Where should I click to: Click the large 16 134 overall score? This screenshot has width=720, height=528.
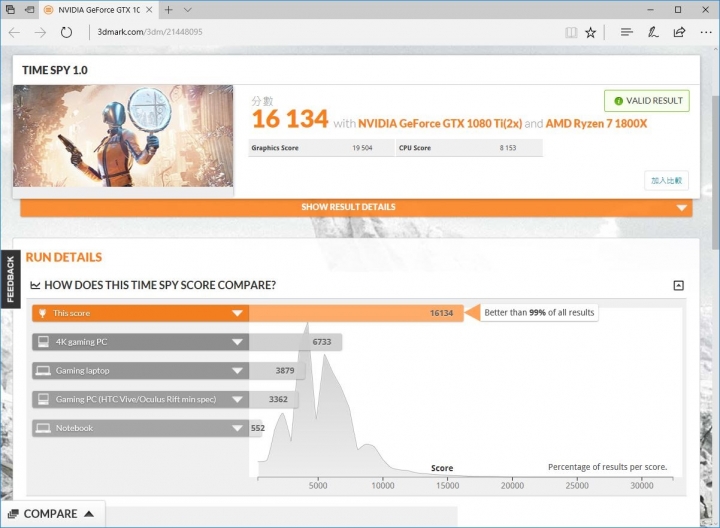290,119
